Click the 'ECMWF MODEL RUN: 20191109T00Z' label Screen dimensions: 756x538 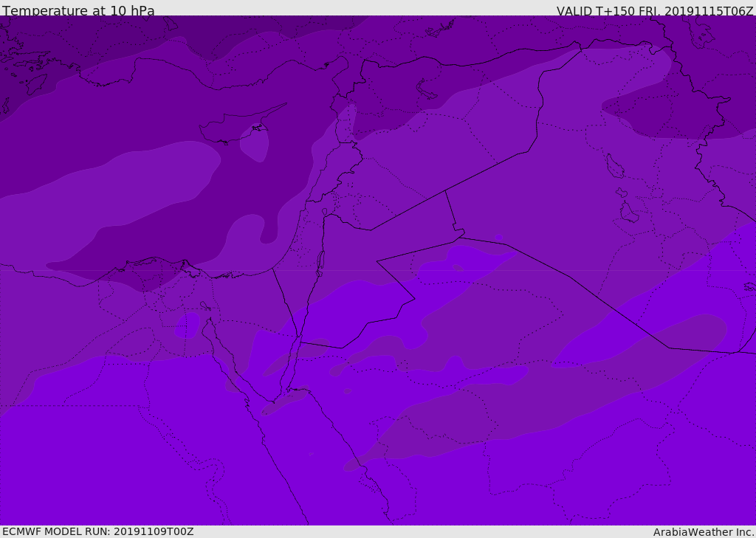[98, 531]
